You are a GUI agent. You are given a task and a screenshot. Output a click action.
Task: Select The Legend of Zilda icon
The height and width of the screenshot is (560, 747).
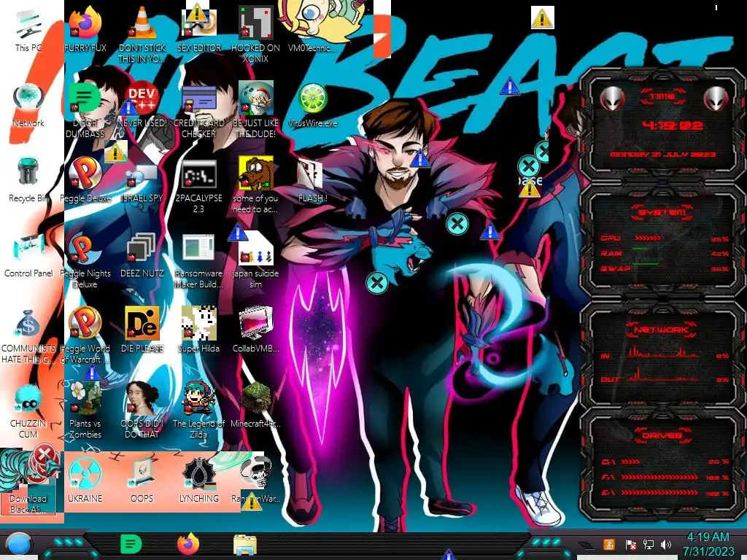(x=199, y=410)
